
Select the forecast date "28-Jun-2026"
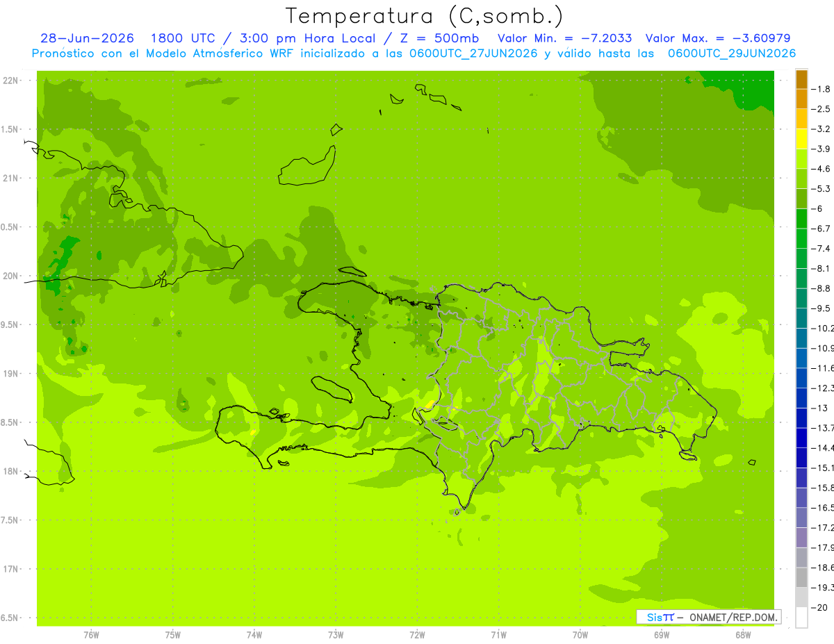pyautogui.click(x=87, y=38)
